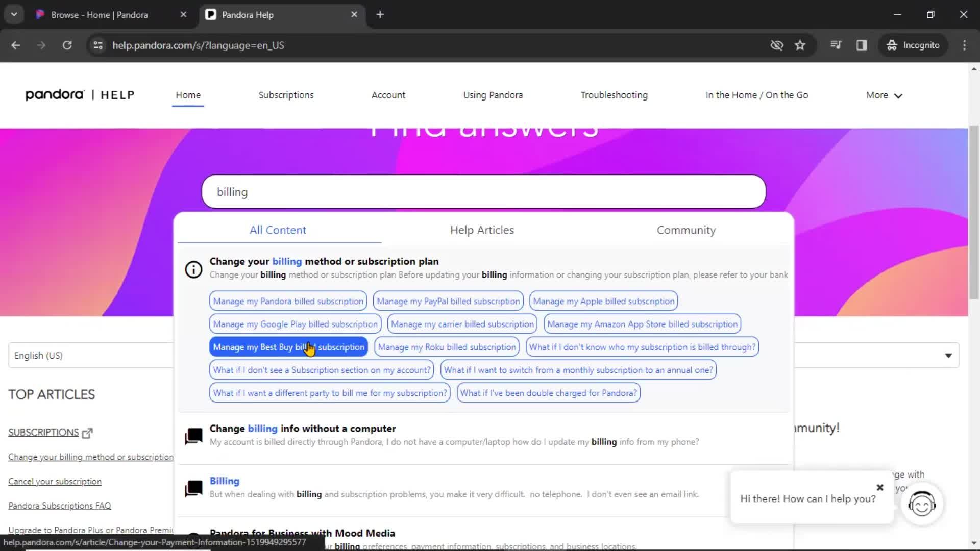Click the info circle icon near billing
980x551 pixels.
point(193,268)
